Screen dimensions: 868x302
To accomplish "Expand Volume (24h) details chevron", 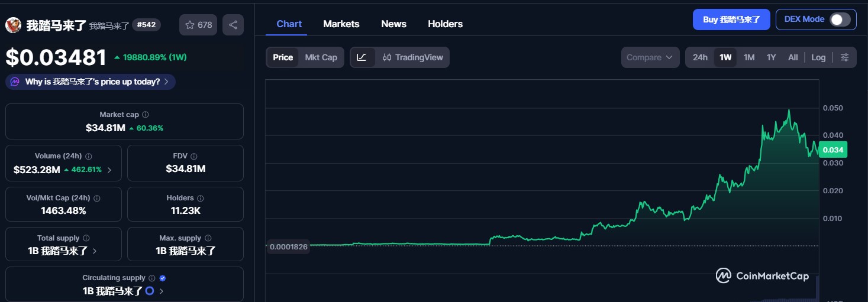I will (x=109, y=170).
